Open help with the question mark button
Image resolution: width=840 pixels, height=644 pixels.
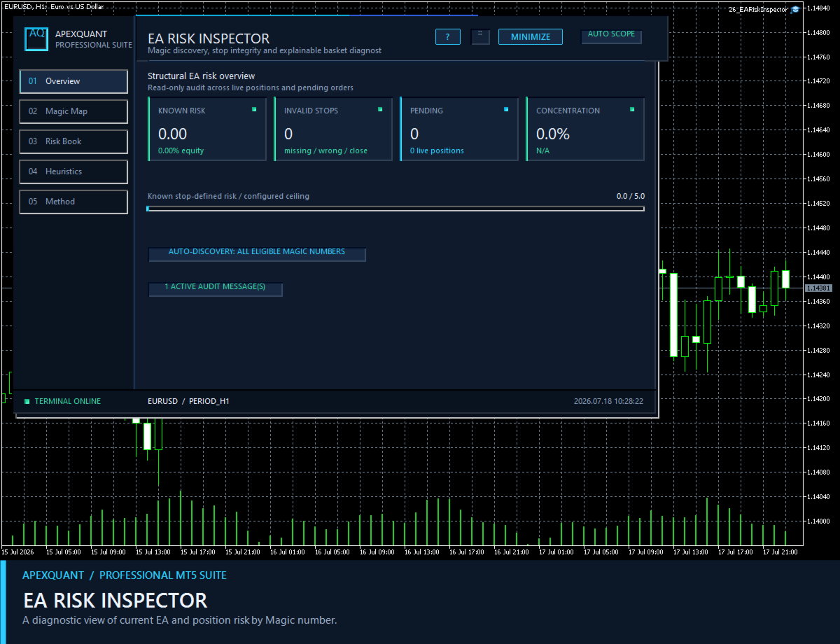448,36
